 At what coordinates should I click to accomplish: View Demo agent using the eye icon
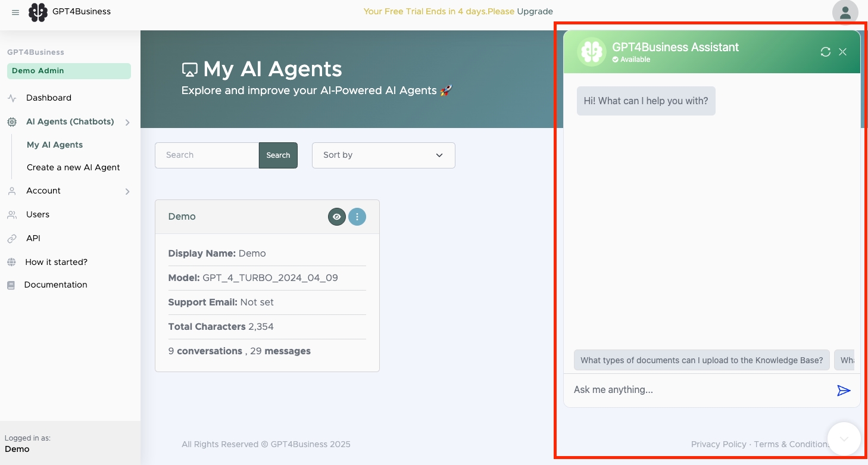pyautogui.click(x=337, y=217)
